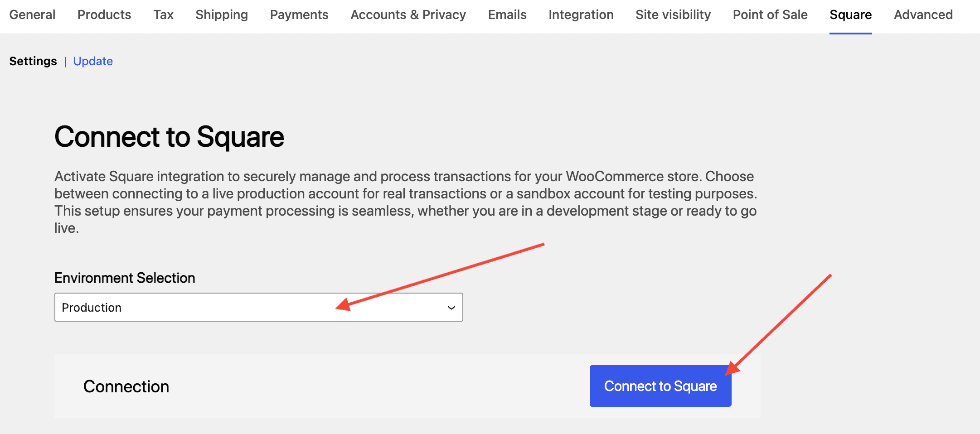Go to the Tax tab
The image size is (980, 434).
click(163, 15)
